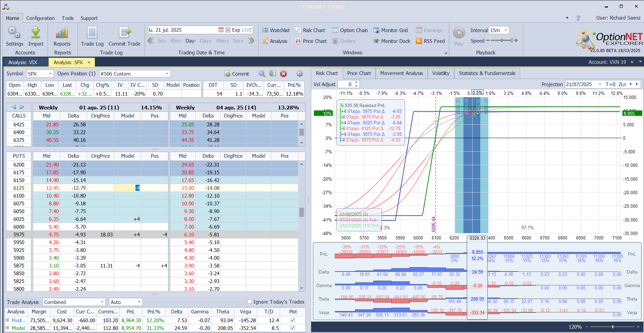Open the Auto dropdown
The image size is (644, 333).
pyautogui.click(x=139, y=302)
